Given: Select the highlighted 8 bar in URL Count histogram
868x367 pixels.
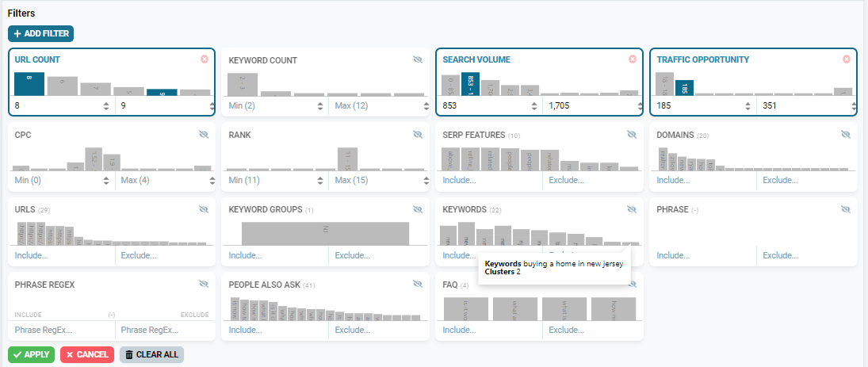Looking at the screenshot, I should click(x=29, y=83).
